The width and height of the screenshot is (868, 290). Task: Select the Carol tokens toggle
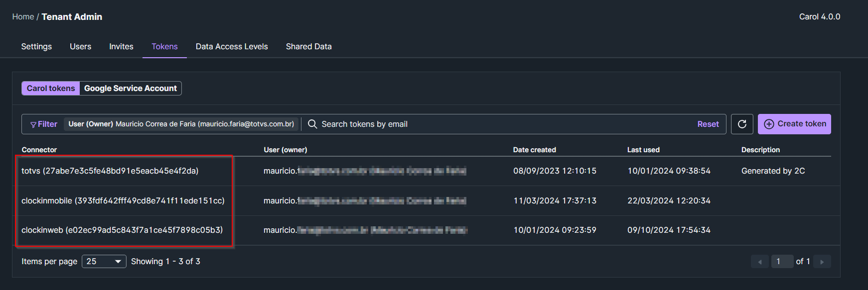(x=51, y=88)
